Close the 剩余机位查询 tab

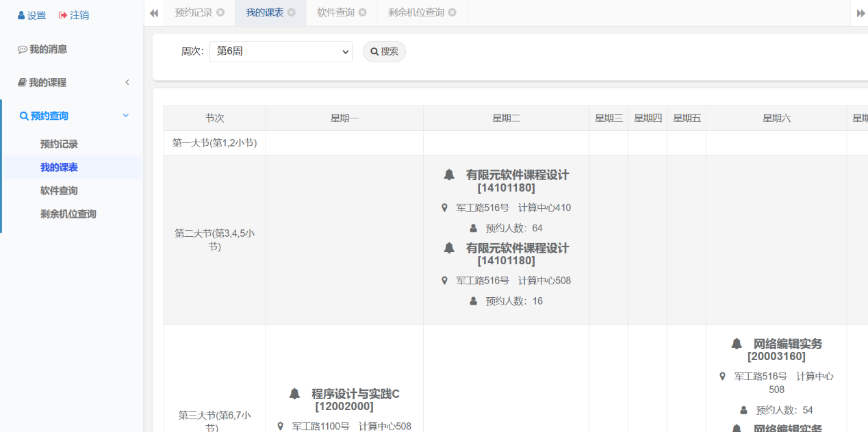point(452,12)
